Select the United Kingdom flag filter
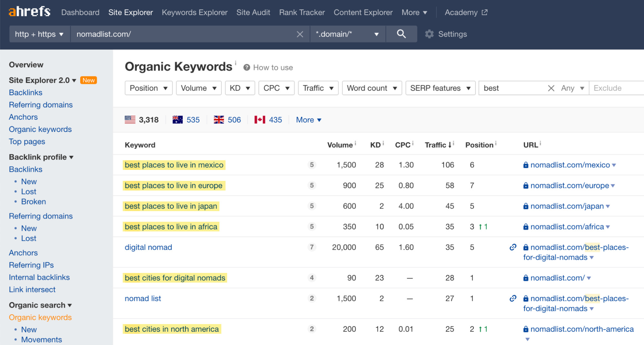 pos(227,120)
